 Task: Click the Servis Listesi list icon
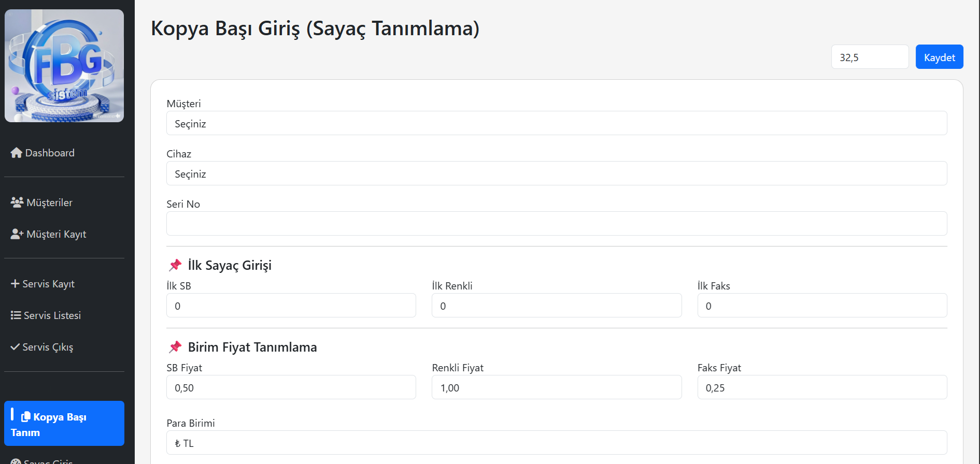pos(16,315)
